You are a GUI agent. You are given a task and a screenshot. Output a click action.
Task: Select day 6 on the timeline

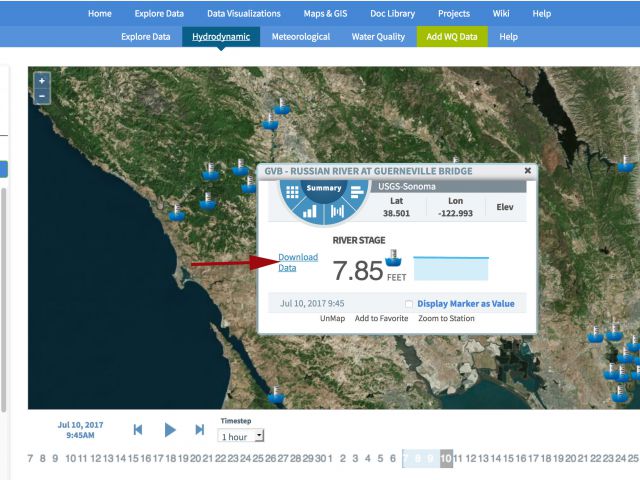[x=393, y=458]
